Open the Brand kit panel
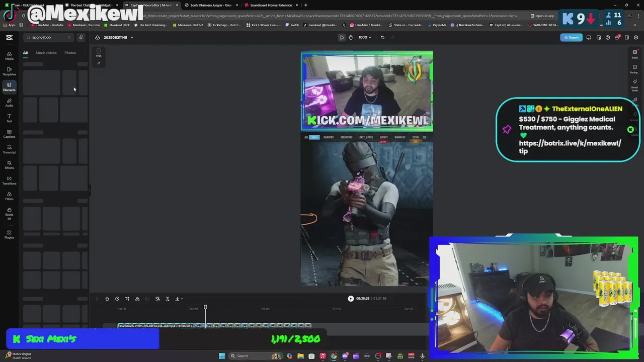The image size is (644, 362). tap(9, 214)
